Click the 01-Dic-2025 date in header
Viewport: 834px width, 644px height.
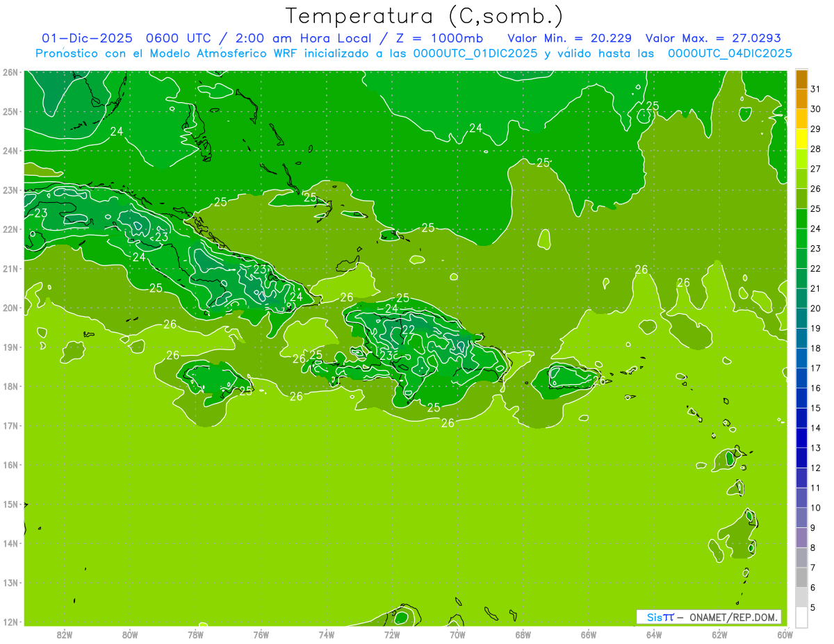[x=87, y=38]
